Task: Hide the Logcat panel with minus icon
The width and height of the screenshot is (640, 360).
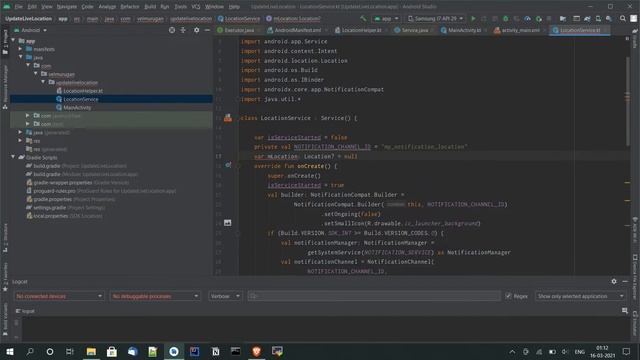Action: click(x=625, y=281)
